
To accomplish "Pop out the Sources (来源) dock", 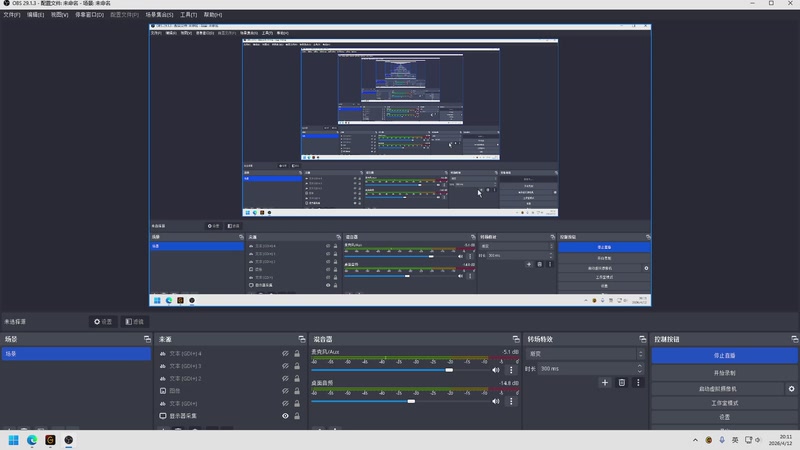I will 302,339.
